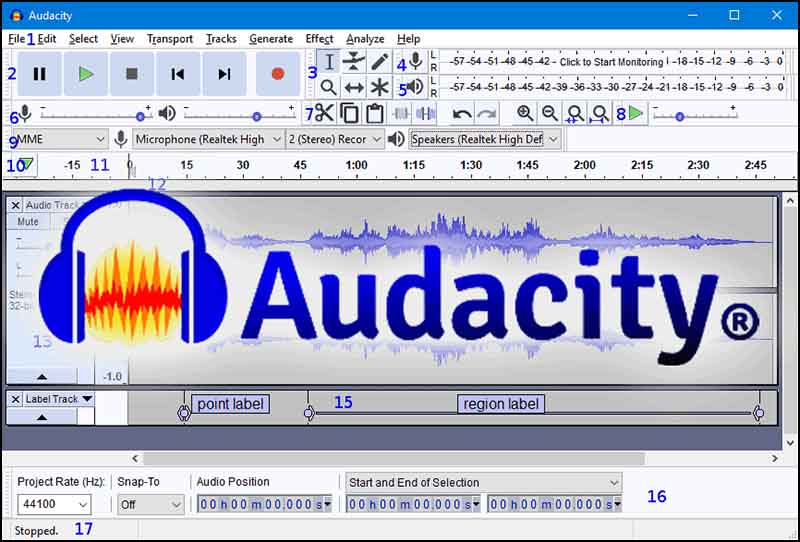Select the "region label" text box
Viewport: 800px width, 542px height.
[x=501, y=404]
